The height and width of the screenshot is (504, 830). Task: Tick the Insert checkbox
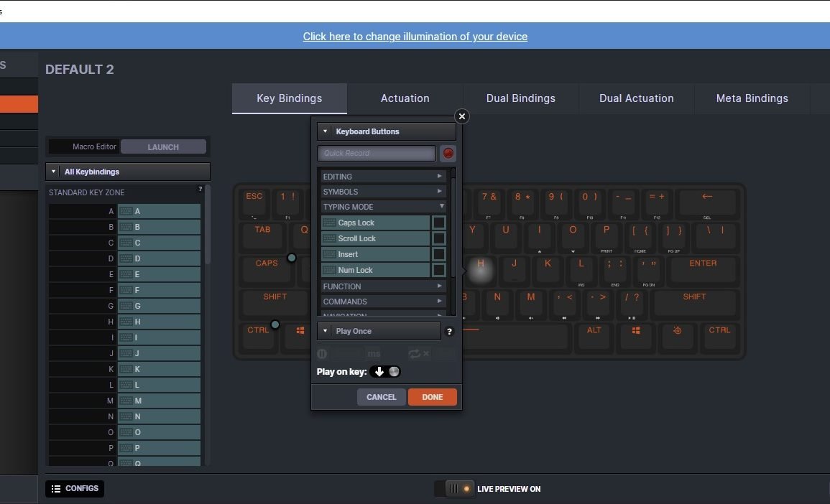pyautogui.click(x=439, y=254)
